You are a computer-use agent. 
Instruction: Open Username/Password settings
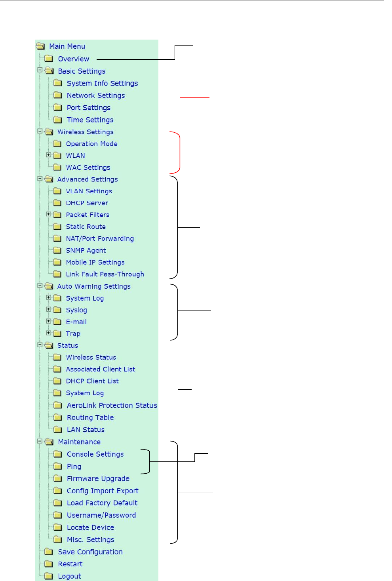101,515
